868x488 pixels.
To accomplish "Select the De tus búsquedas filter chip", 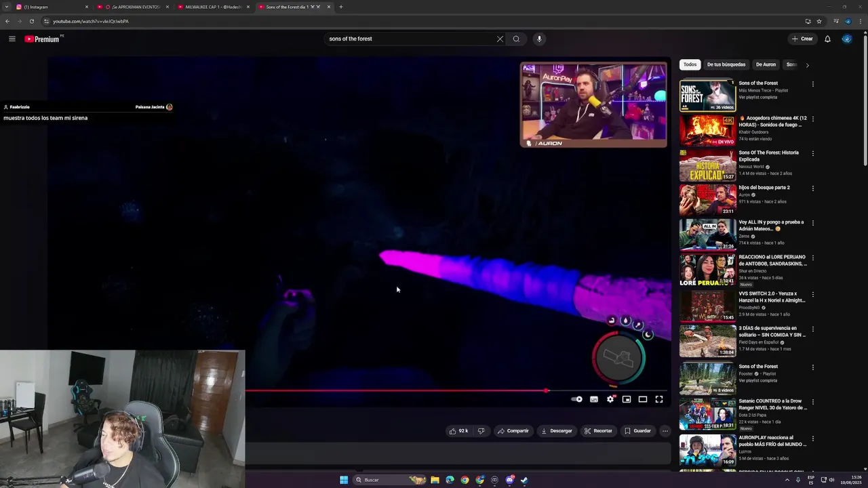I will [726, 64].
